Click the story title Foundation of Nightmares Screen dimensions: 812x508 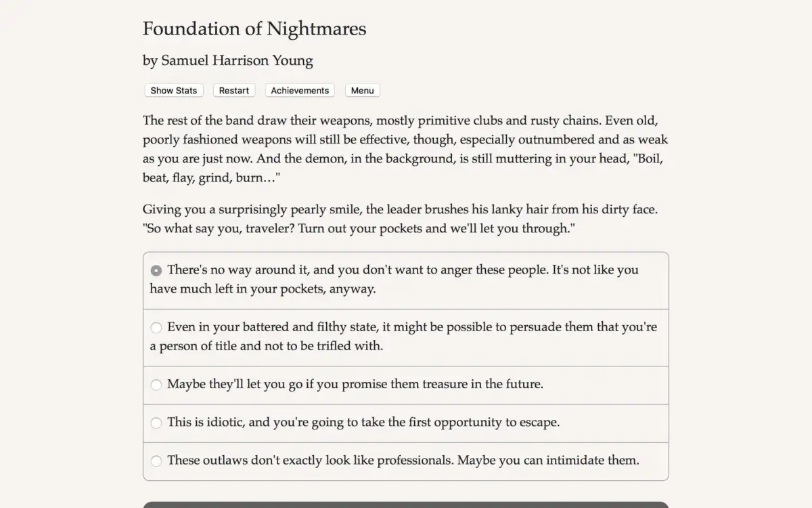(x=254, y=28)
